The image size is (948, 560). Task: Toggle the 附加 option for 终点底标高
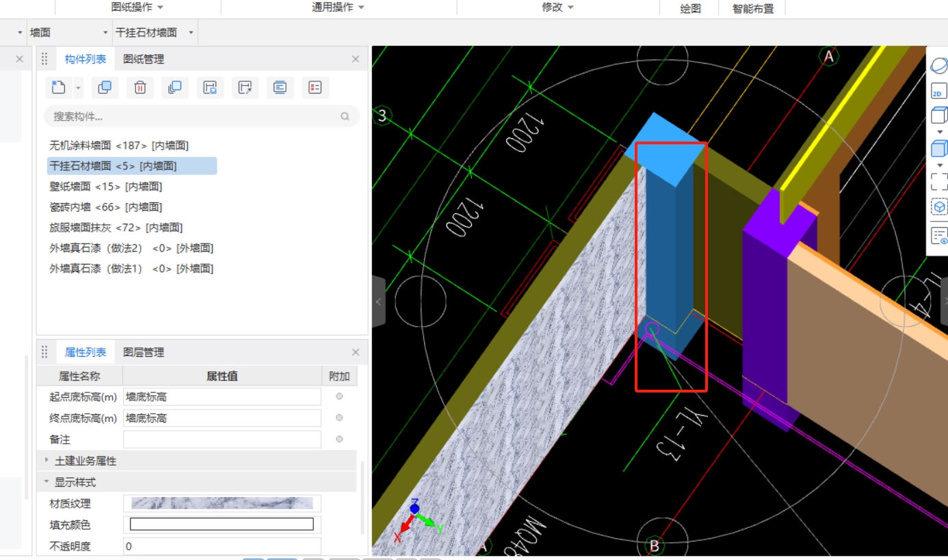point(339,418)
